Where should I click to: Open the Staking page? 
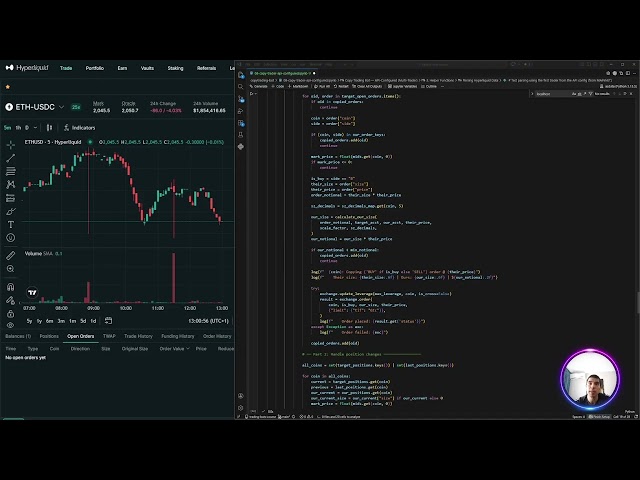[176, 68]
